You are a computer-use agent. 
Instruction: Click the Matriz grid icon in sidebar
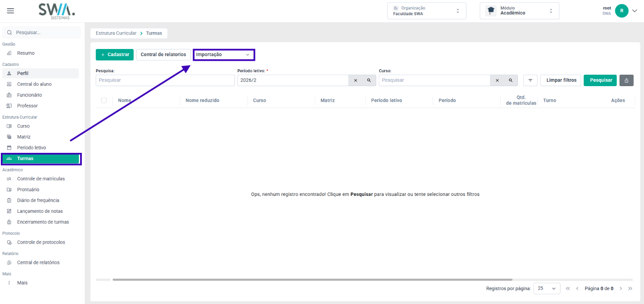click(x=9, y=137)
